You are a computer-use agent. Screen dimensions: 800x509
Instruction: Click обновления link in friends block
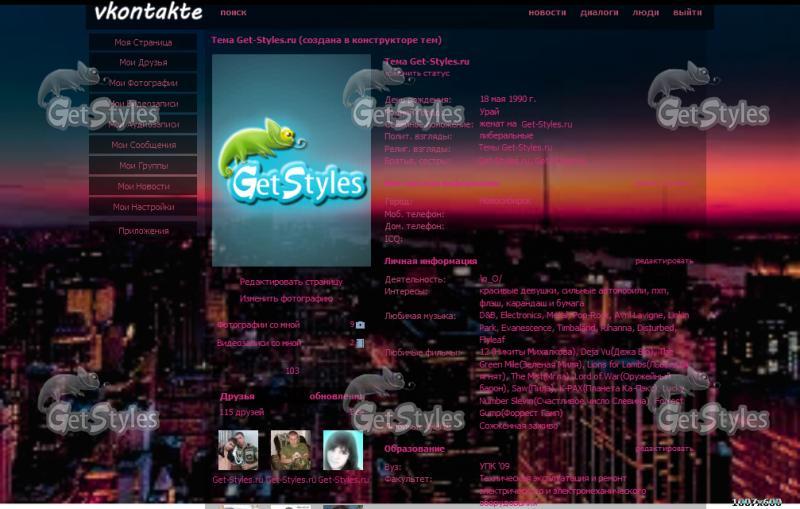point(336,396)
